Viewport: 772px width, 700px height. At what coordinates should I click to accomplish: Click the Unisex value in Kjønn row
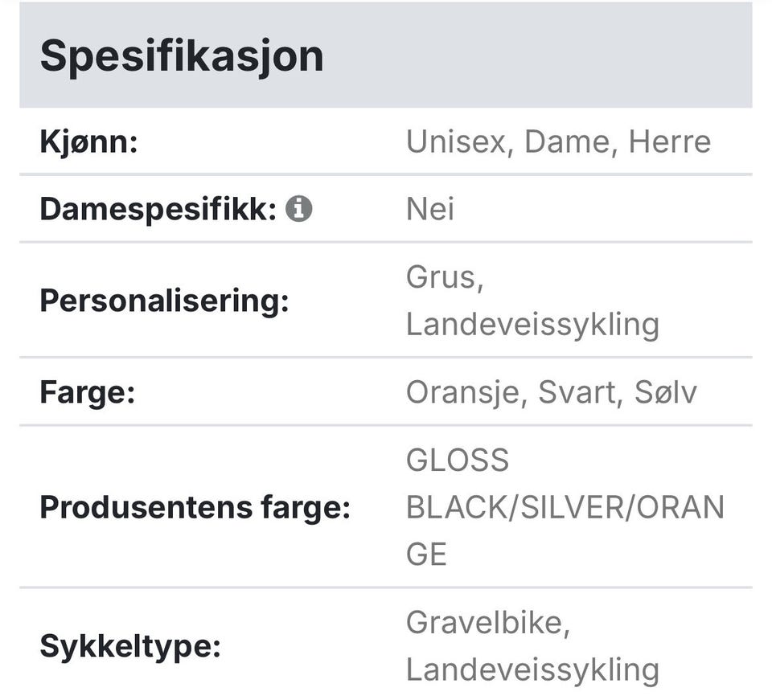click(458, 142)
